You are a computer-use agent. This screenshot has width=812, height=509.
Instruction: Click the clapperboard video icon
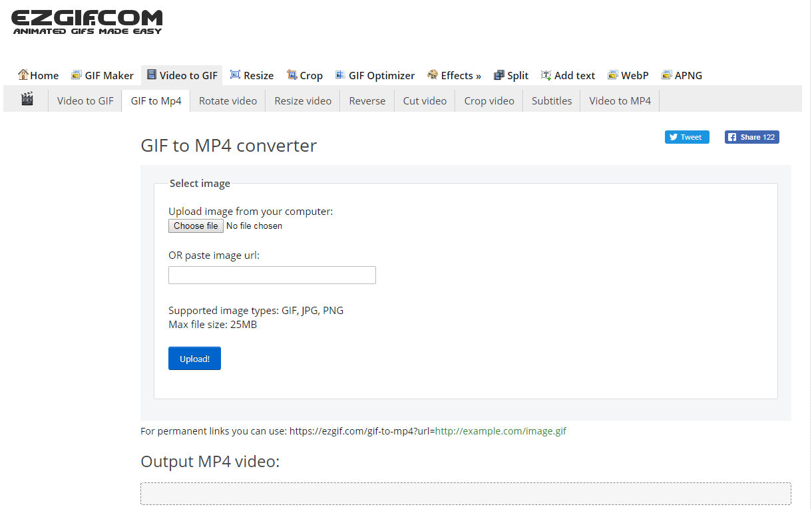click(x=27, y=100)
